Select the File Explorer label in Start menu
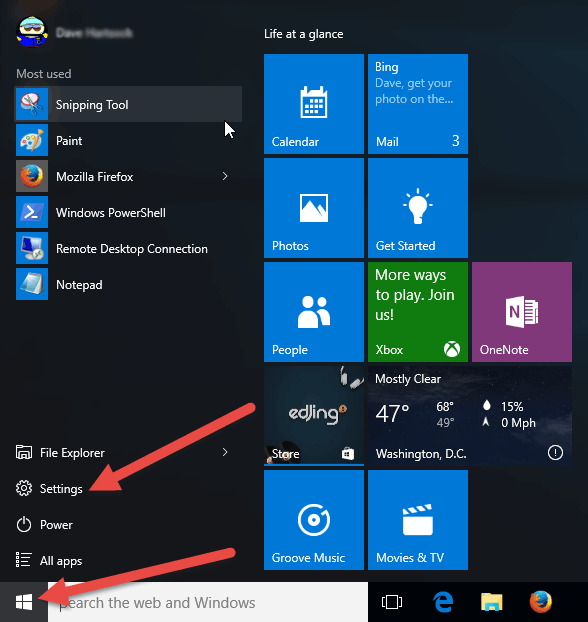The height and width of the screenshot is (622, 588). point(72,453)
